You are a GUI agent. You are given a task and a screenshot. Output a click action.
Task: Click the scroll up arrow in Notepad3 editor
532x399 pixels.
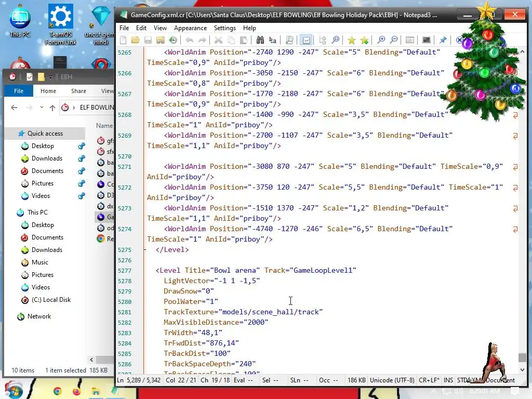(522, 52)
